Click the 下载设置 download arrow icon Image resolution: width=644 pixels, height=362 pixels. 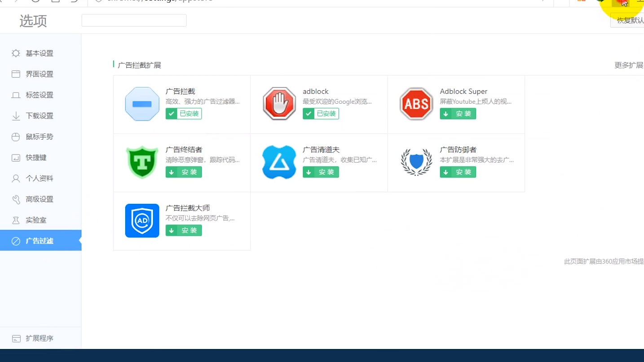click(16, 116)
